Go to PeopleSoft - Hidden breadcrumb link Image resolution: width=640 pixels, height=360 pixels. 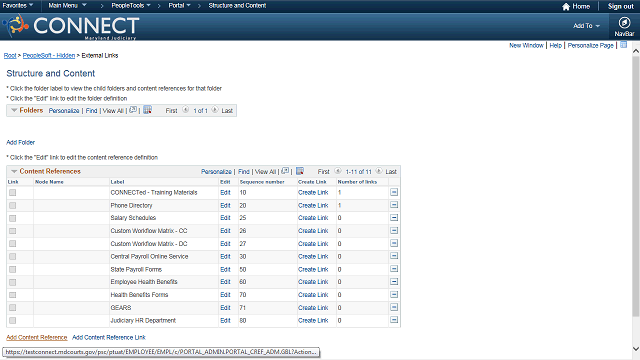[49, 56]
